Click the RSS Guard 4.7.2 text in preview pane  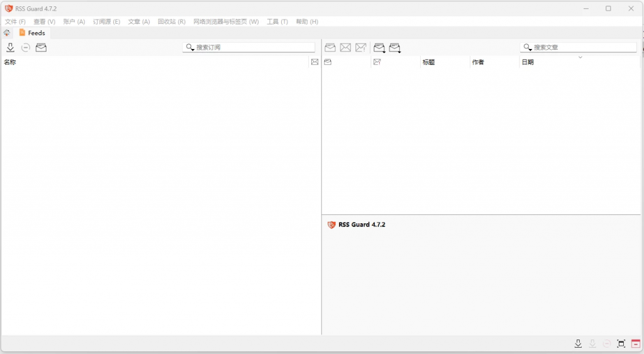pos(362,224)
